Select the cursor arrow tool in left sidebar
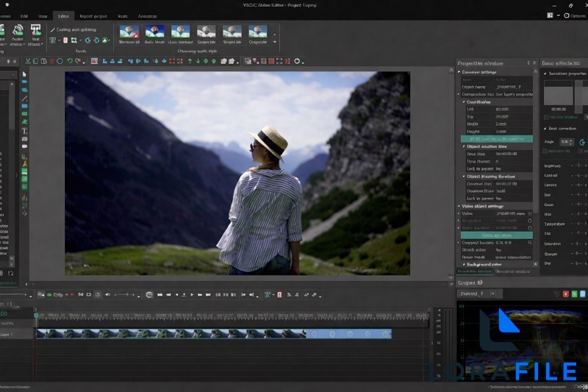Image resolution: width=588 pixels, height=392 pixels. (24, 74)
